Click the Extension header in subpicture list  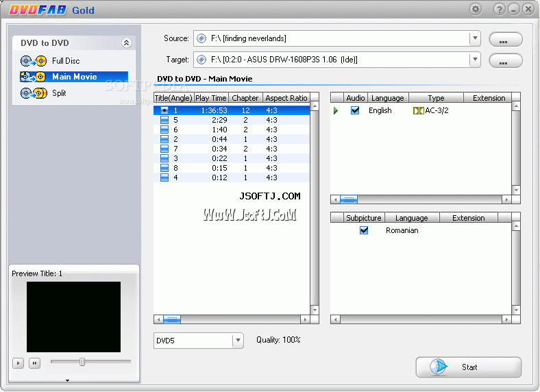click(x=468, y=218)
